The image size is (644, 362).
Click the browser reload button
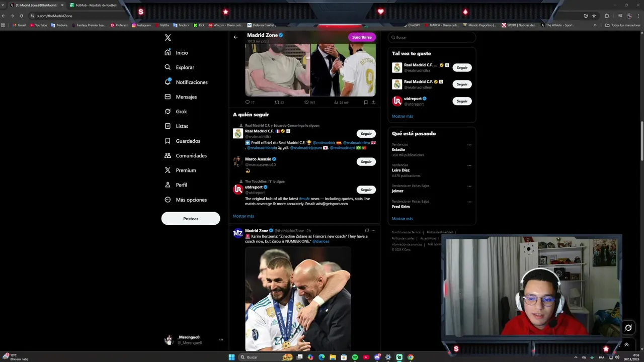[22, 16]
